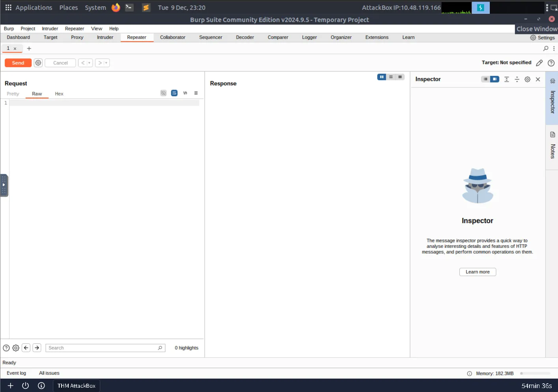This screenshot has width=558, height=392.
Task: Click the Repeater send settings gear icon
Action: pos(38,63)
